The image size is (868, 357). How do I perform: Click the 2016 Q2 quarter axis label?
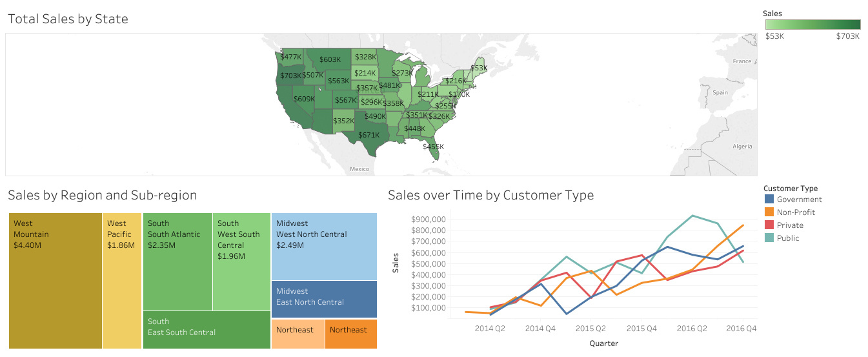click(692, 329)
